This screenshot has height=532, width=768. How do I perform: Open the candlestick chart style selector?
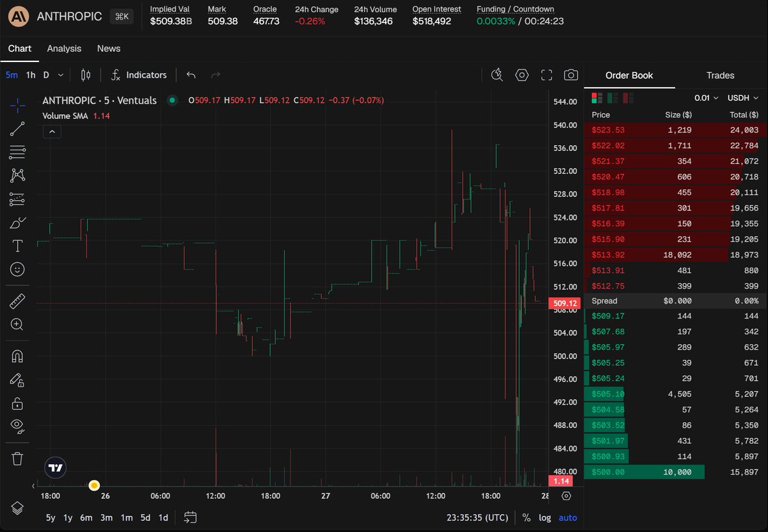click(86, 75)
